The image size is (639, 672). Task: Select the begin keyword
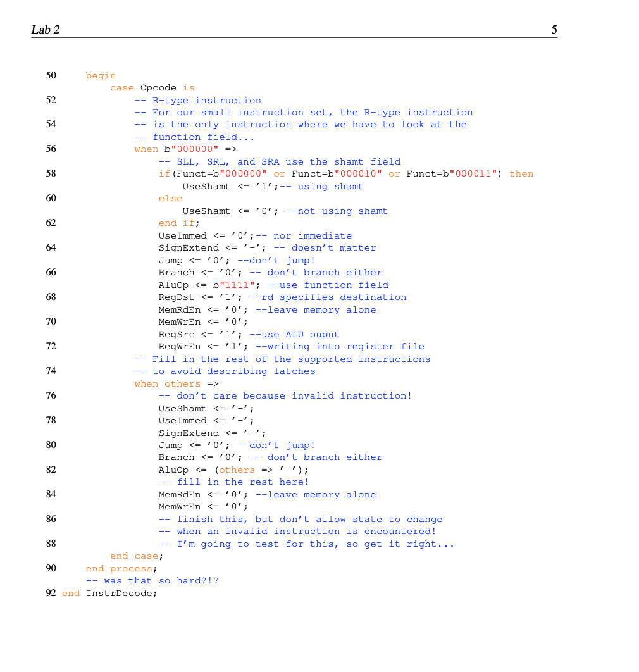click(100, 75)
